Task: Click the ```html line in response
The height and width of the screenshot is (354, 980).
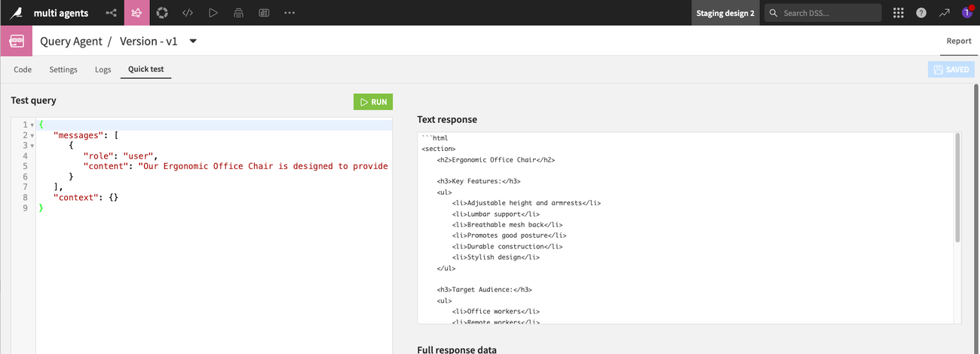Action: pos(435,138)
